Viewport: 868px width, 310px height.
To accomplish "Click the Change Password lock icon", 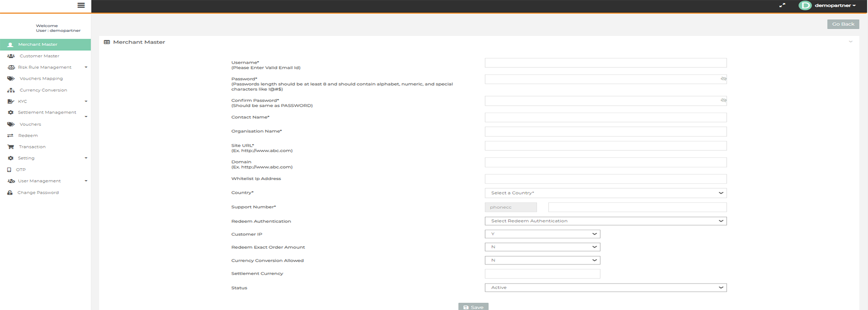I will tap(10, 193).
